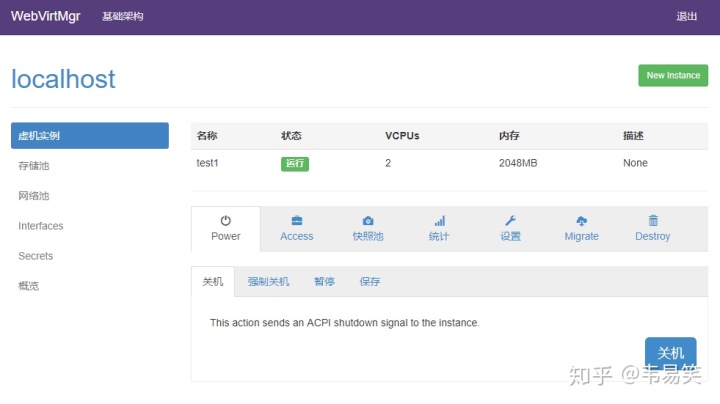720x404 pixels.
Task: Switch to the Access tab label
Action: pos(297,236)
